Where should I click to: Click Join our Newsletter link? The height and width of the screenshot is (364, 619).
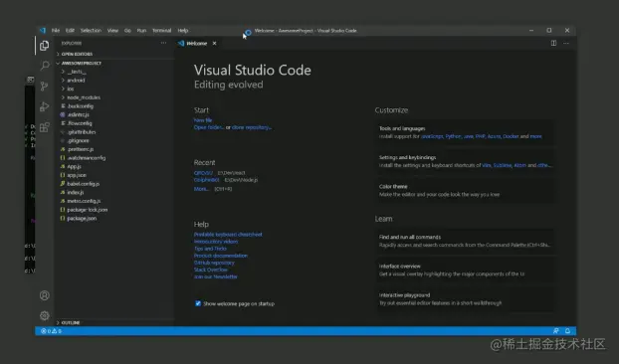(x=216, y=276)
